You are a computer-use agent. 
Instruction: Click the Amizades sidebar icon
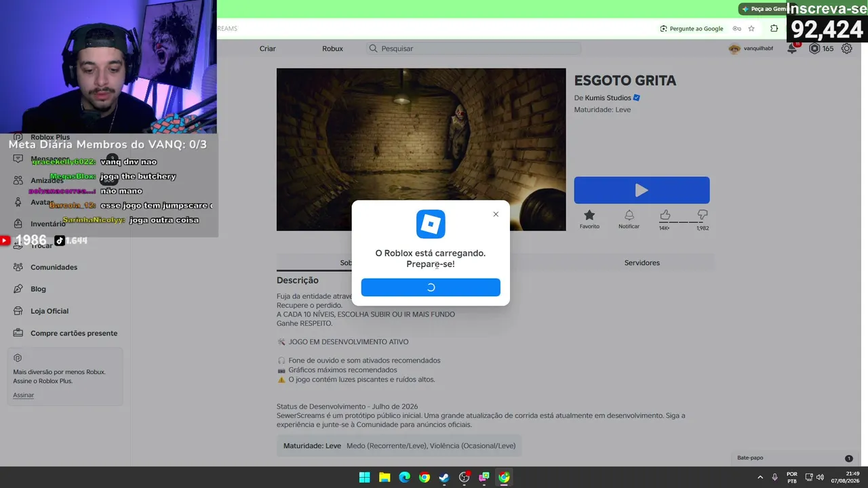[x=18, y=180]
